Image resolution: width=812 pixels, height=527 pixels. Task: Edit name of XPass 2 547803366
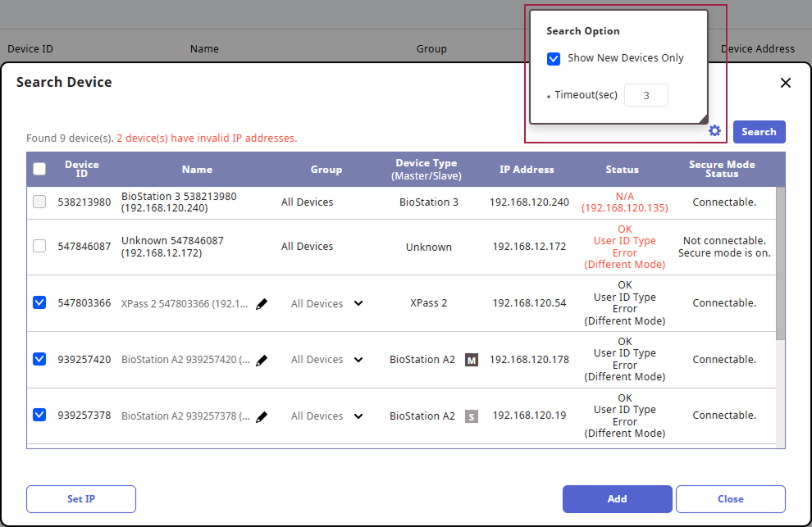[262, 304]
